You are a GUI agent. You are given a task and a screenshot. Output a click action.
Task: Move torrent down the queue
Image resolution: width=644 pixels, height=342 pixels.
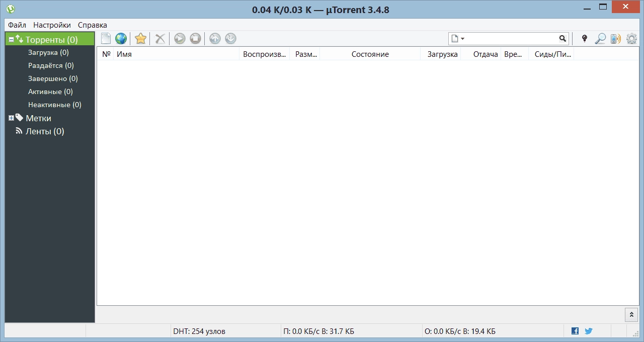tap(230, 38)
